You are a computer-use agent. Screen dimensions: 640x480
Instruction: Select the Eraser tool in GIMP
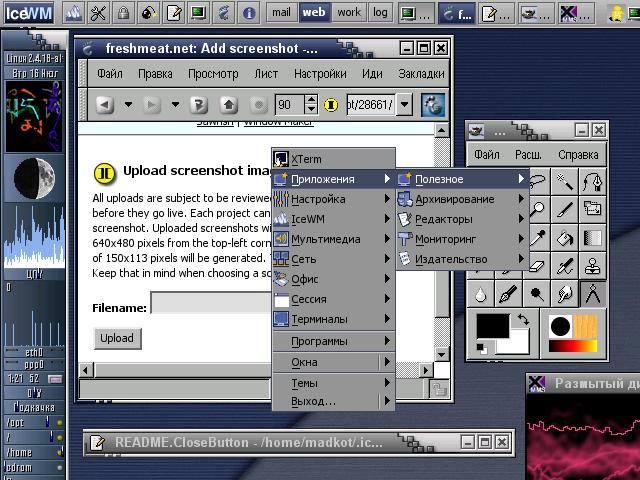[538, 265]
